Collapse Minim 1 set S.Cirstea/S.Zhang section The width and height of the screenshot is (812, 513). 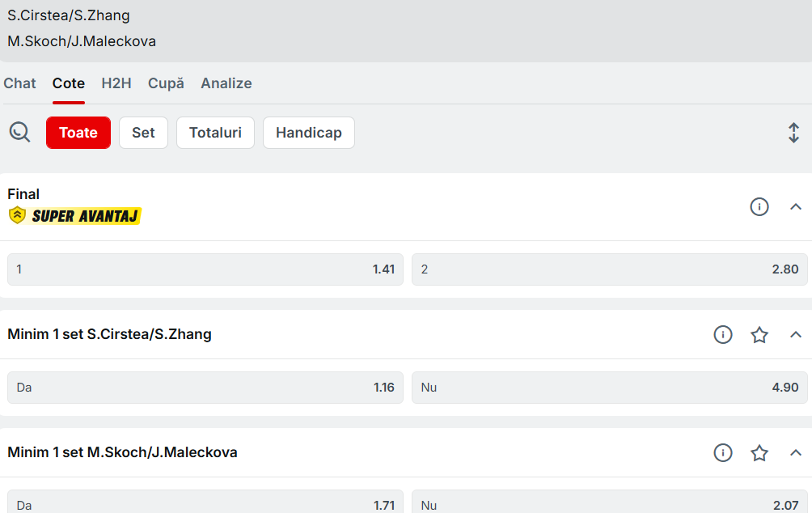[x=795, y=334]
